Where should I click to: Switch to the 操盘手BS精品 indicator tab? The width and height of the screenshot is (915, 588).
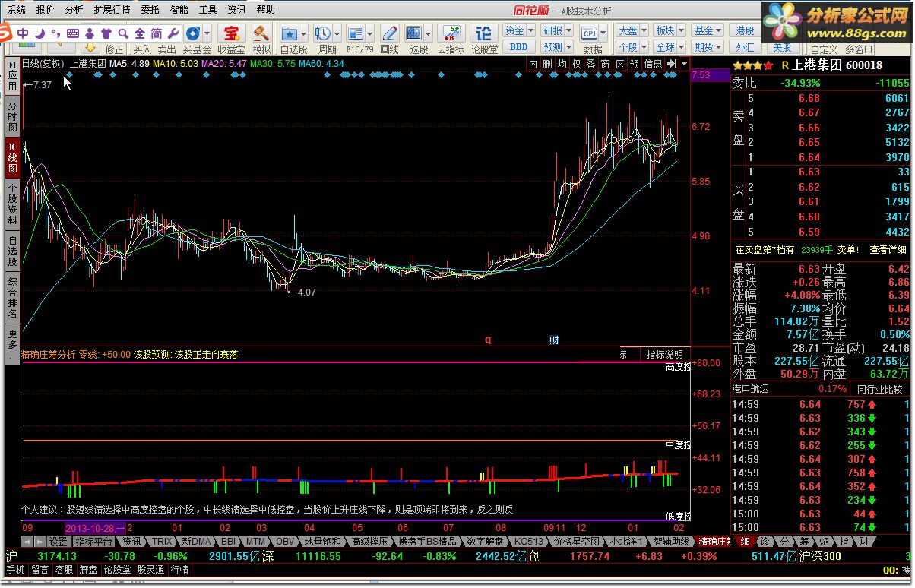pyautogui.click(x=428, y=542)
